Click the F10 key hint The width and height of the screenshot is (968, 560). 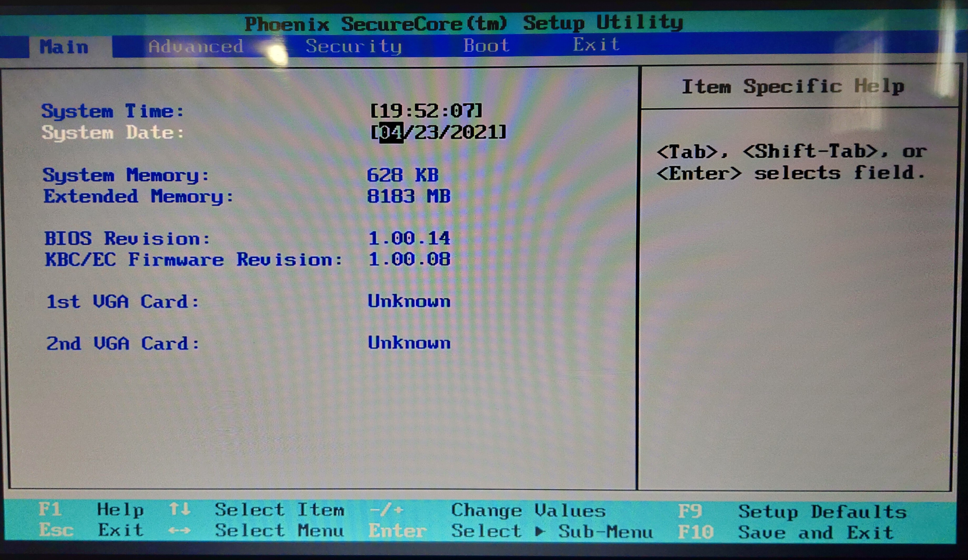(695, 533)
